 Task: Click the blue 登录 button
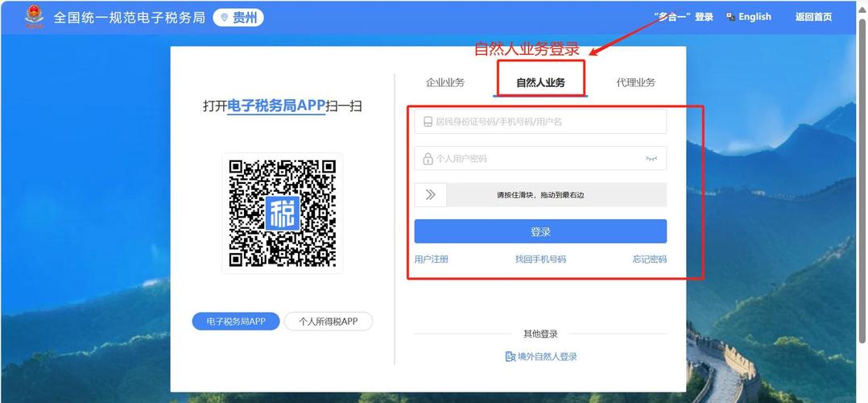540,231
